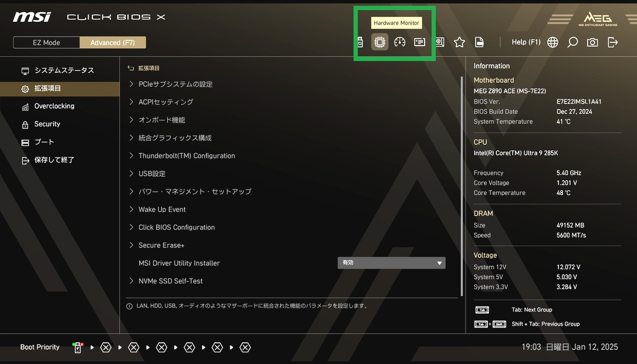Viewport: 637px width, 364px height.
Task: Click the second empty Boot Priority slot
Action: point(134,348)
